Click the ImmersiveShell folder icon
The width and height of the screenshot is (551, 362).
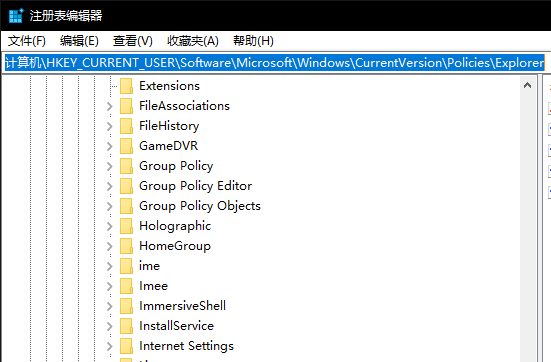click(127, 306)
